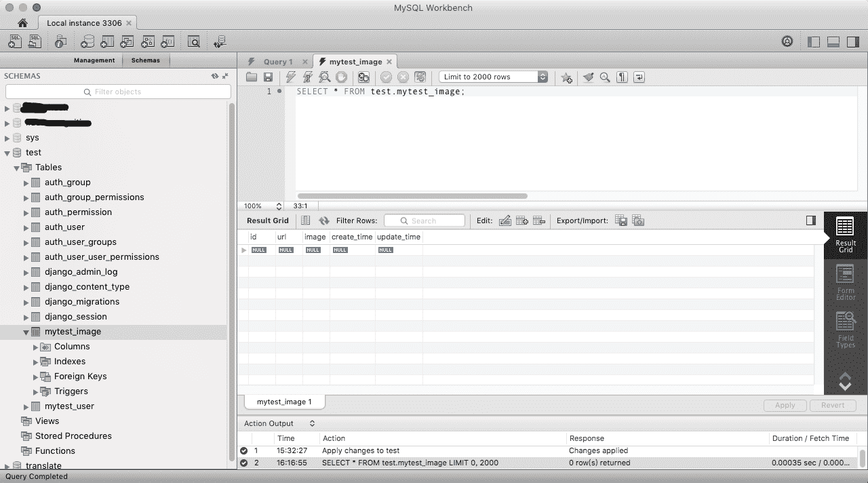The width and height of the screenshot is (868, 483).
Task: Create a new function icon
Action: (167, 42)
